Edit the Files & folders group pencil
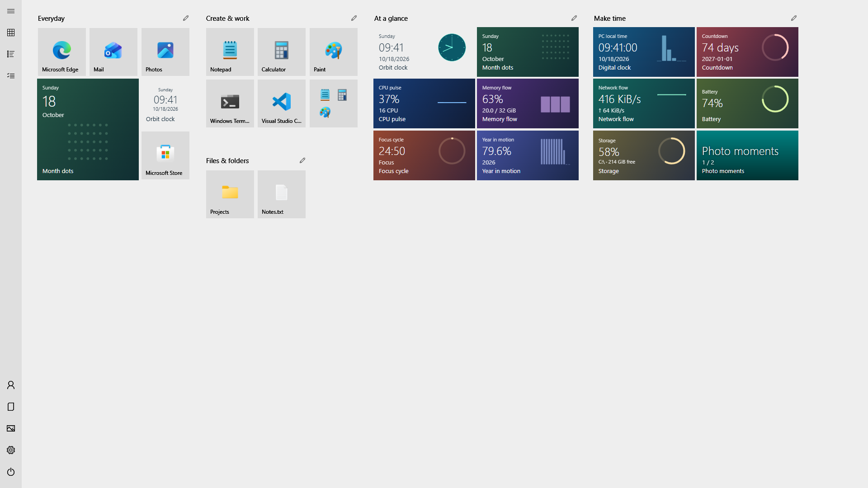Viewport: 868px width, 488px height. 302,160
